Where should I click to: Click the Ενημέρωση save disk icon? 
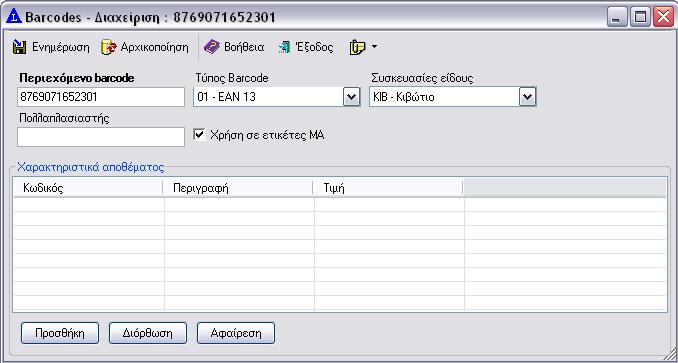click(19, 47)
